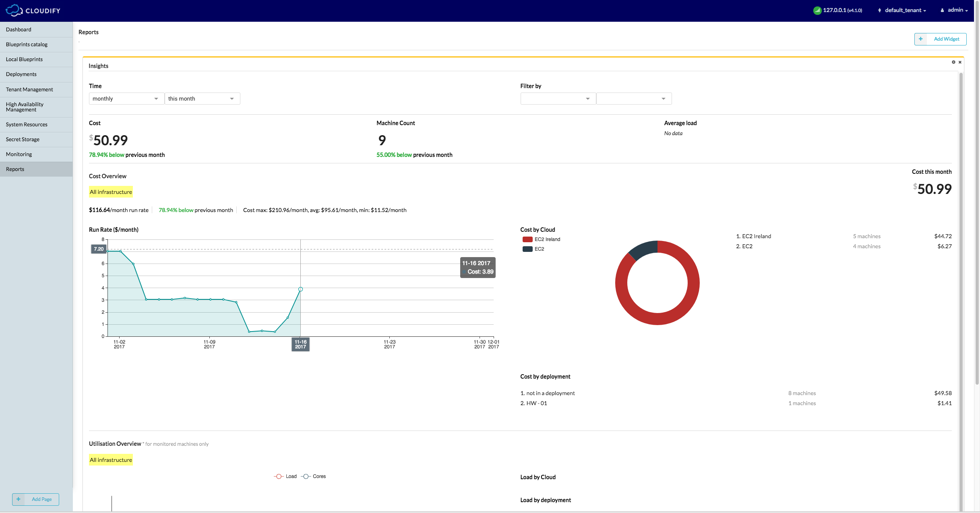Click the plus icon on Add Page

(18, 499)
